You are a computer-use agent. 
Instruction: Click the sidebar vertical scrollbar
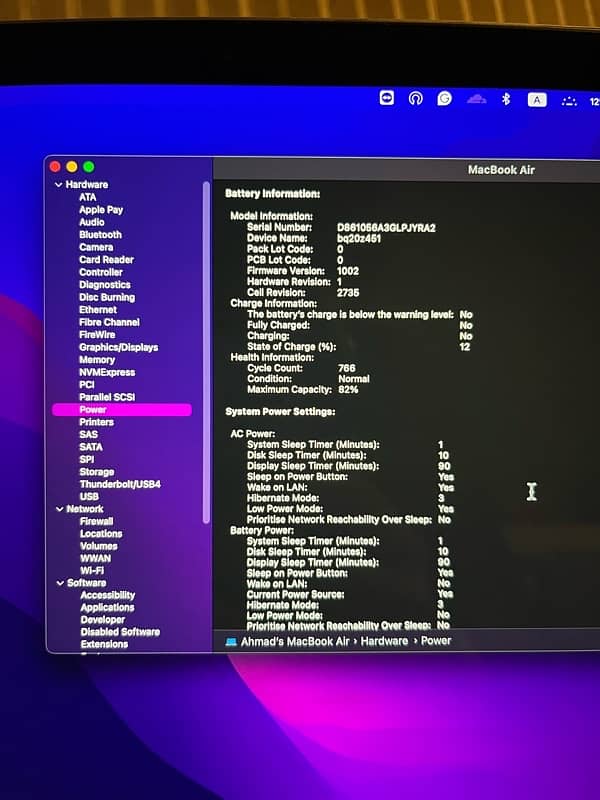206,352
